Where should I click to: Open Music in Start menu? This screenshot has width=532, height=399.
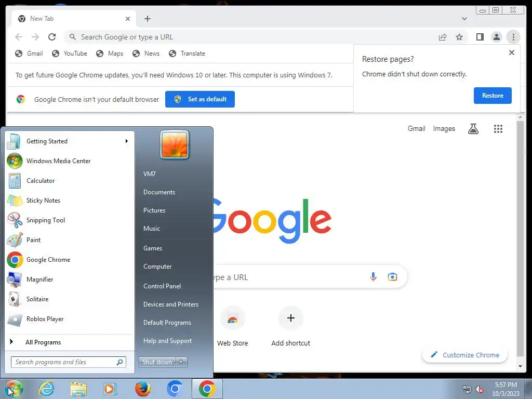point(151,229)
